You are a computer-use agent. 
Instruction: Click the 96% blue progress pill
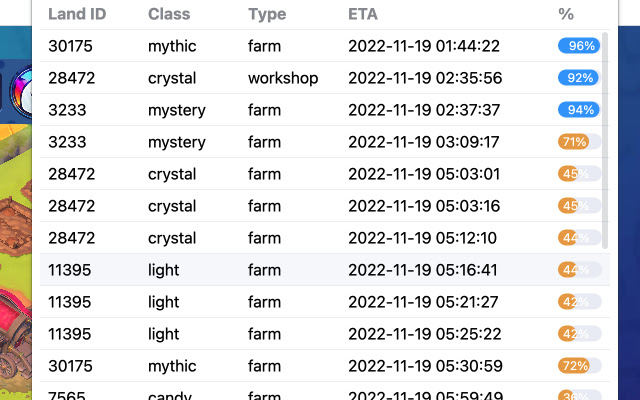579,46
